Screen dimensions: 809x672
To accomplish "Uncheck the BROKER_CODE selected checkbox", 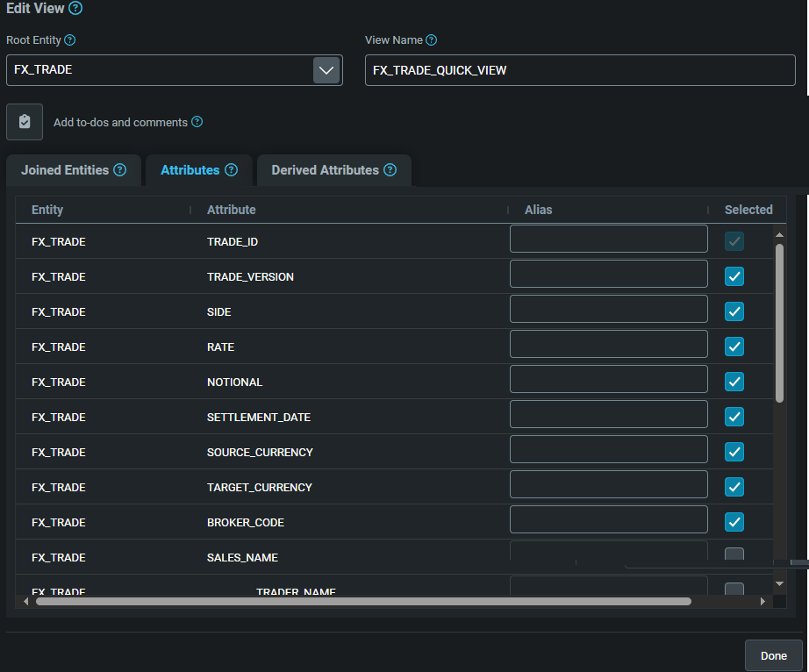I will tap(734, 521).
